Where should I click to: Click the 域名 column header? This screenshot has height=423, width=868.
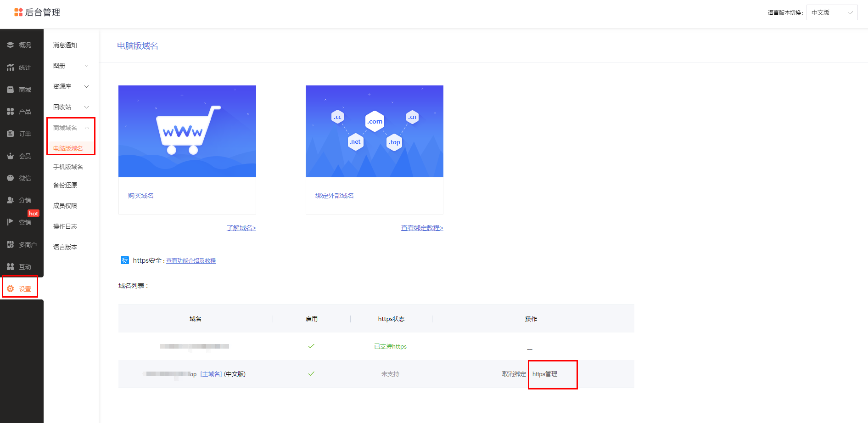coord(196,319)
